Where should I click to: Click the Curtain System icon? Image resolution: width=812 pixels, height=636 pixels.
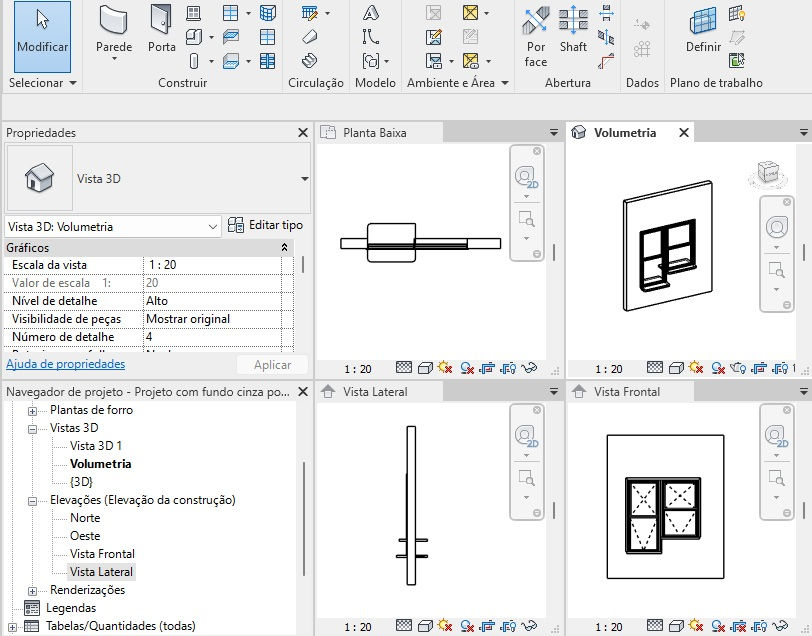pyautogui.click(x=268, y=12)
